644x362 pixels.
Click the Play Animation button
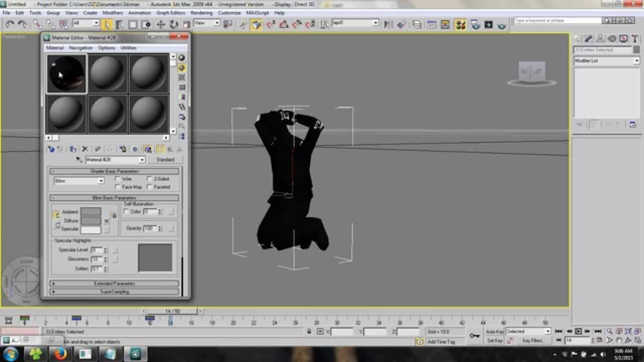[x=579, y=331]
